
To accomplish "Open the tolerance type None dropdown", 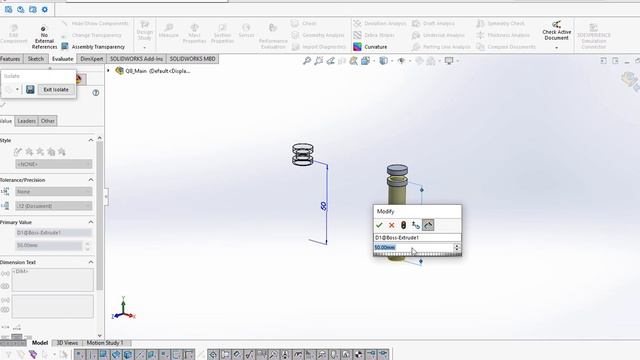I will coord(53,191).
